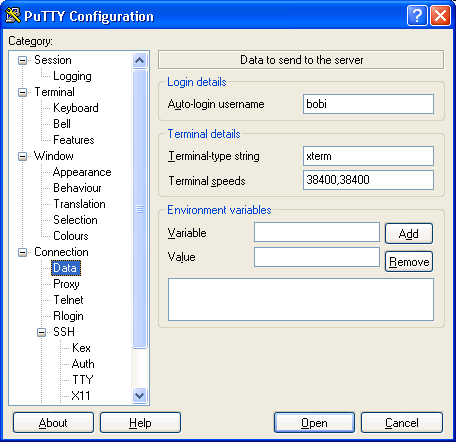456x442 pixels.
Task: Click the 'Terminal details' group label
Action: [x=204, y=134]
